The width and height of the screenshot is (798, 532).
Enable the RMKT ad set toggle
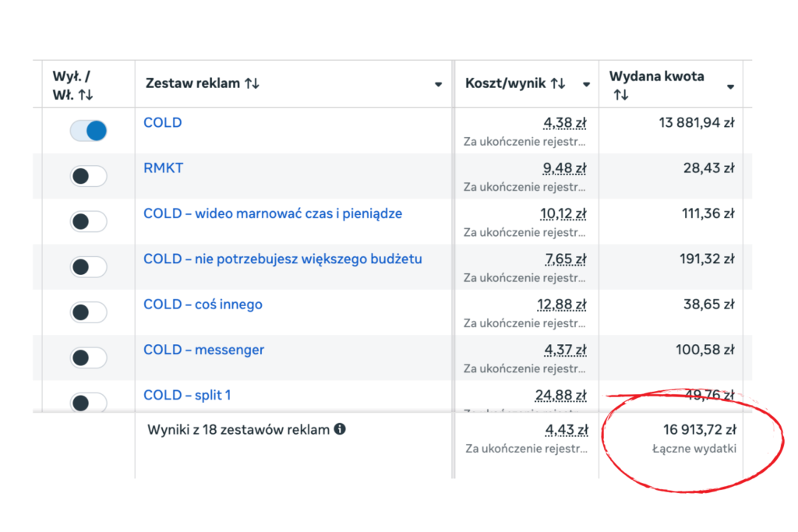pyautogui.click(x=88, y=176)
